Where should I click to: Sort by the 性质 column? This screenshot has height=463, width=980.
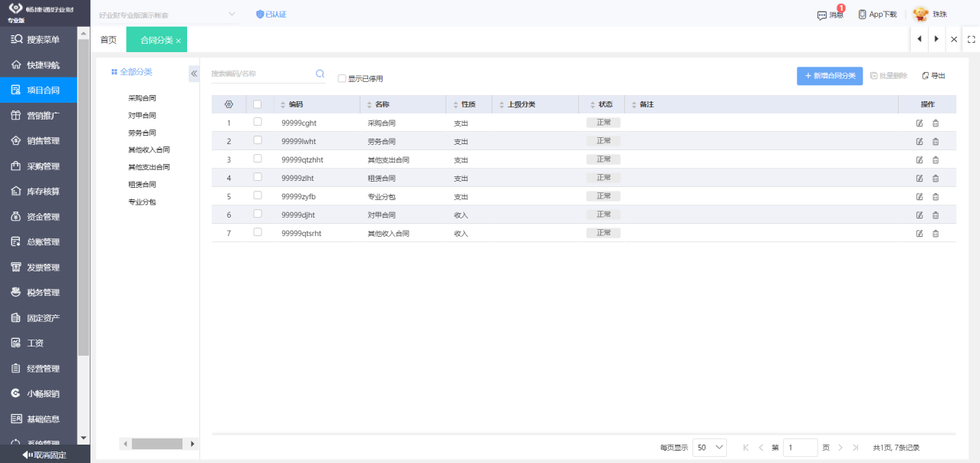455,105
